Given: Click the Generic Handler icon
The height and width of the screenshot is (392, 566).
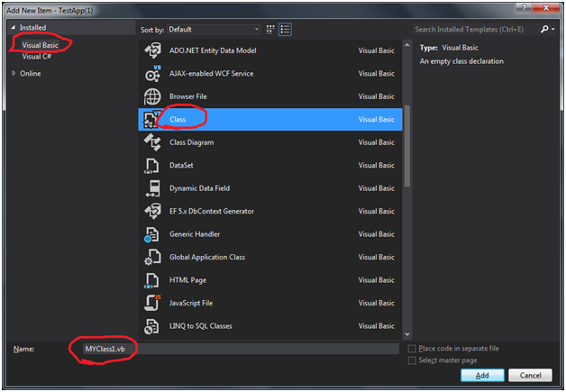Looking at the screenshot, I should 151,234.
